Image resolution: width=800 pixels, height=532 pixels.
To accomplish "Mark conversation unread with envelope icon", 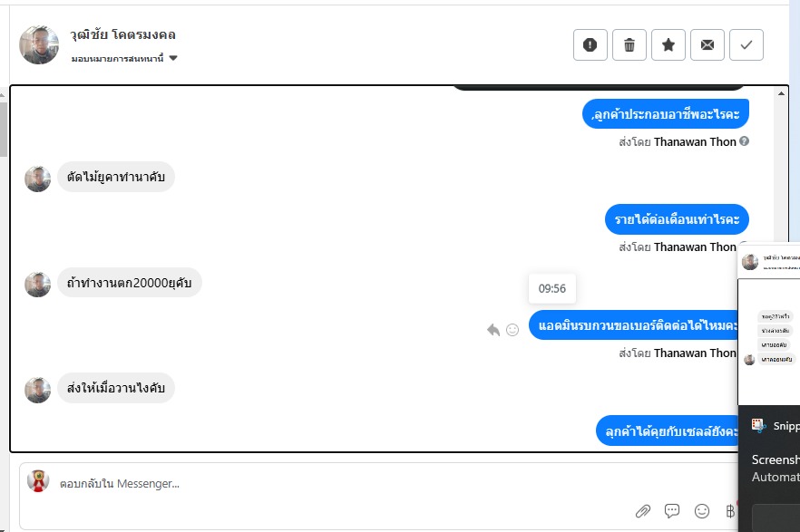I will (x=707, y=45).
